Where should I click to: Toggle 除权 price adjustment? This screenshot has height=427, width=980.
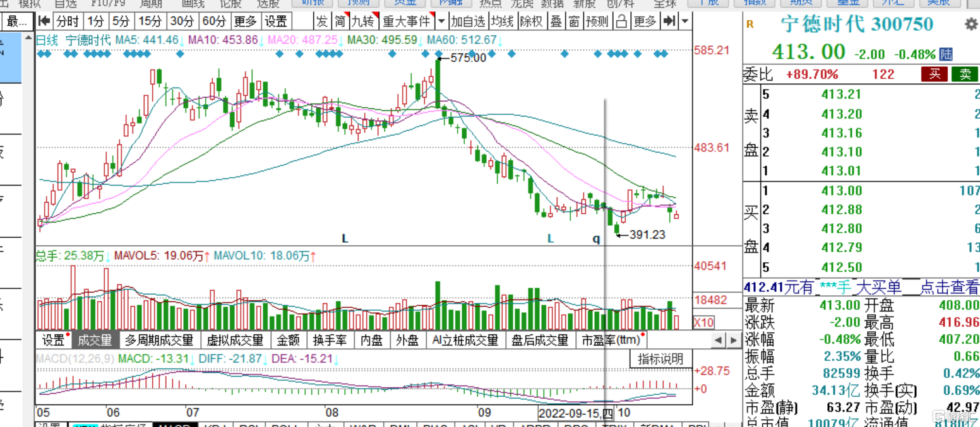click(x=531, y=21)
